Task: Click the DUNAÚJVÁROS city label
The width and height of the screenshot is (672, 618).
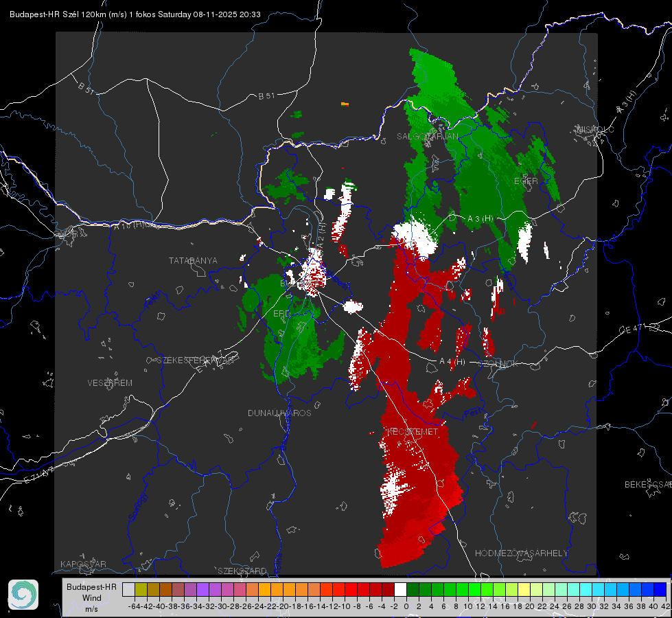Action: click(x=279, y=413)
